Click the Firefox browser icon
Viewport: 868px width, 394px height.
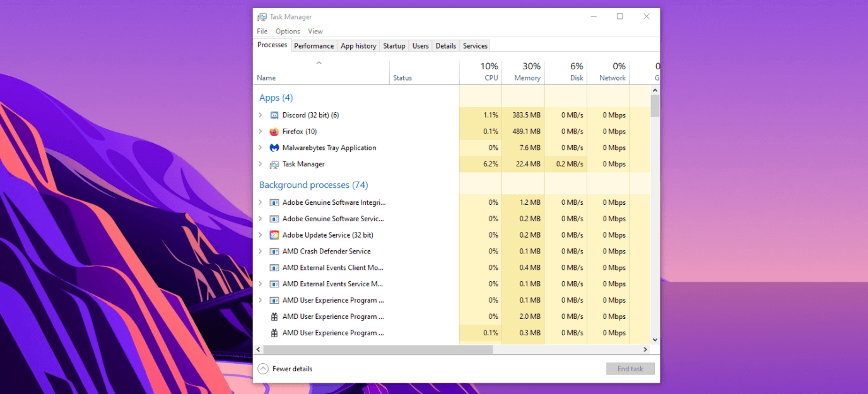point(274,131)
